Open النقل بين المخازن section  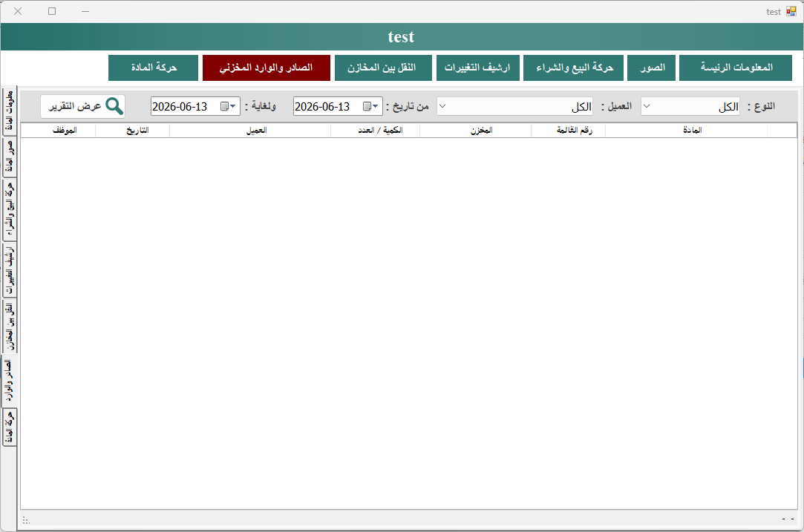(383, 68)
